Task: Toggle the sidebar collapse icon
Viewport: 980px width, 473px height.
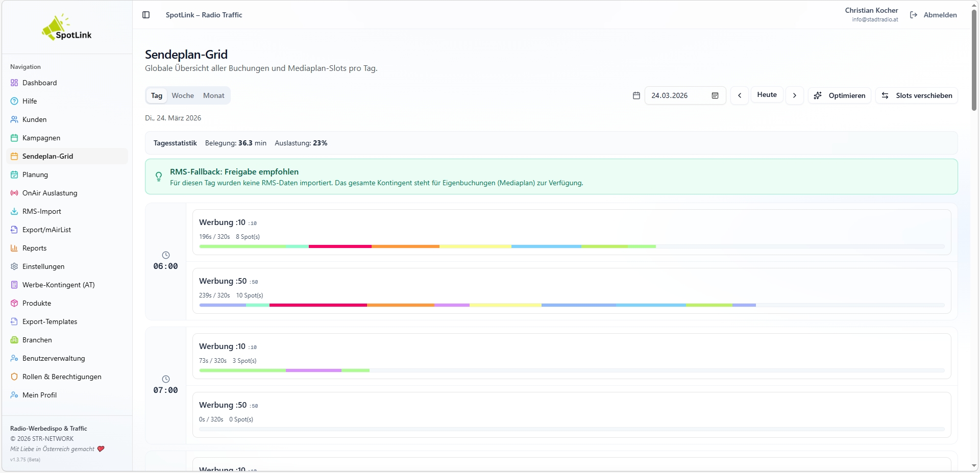Action: [x=146, y=15]
